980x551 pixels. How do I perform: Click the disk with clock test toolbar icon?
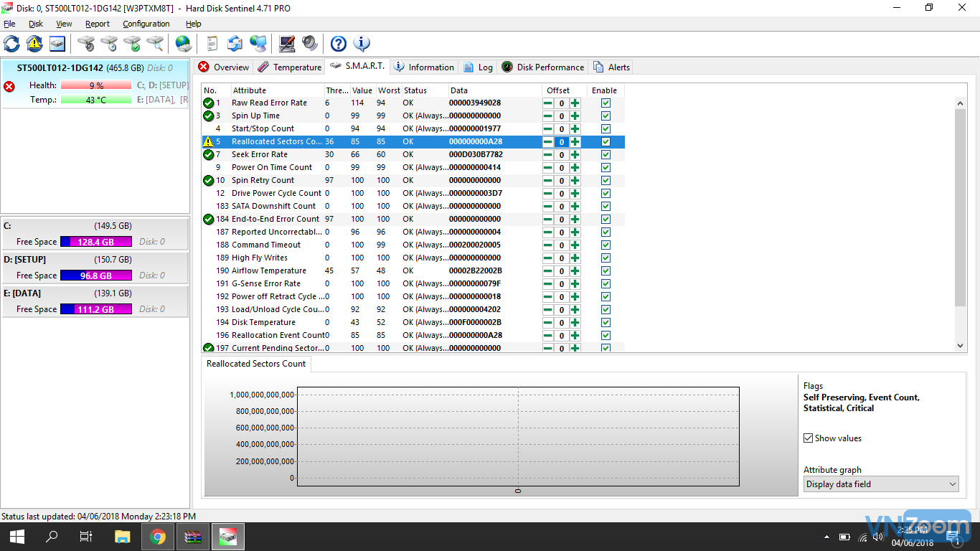click(x=109, y=44)
